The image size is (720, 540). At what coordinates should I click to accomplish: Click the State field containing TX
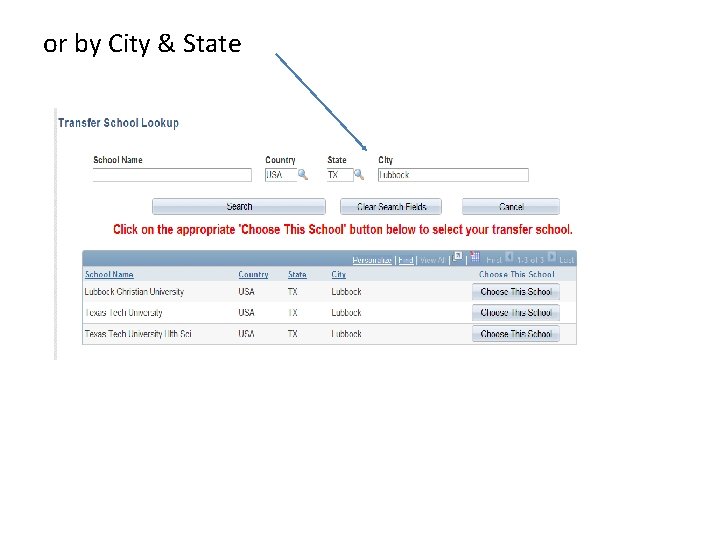coord(340,175)
